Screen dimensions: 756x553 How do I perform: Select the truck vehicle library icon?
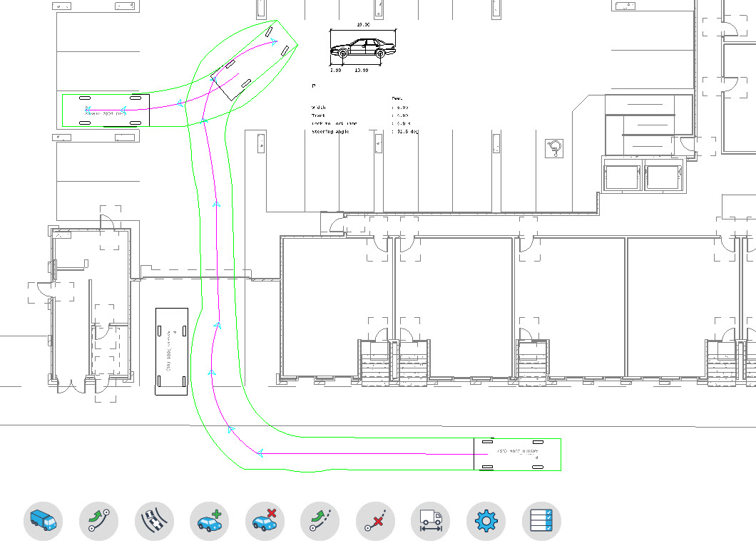tap(44, 522)
